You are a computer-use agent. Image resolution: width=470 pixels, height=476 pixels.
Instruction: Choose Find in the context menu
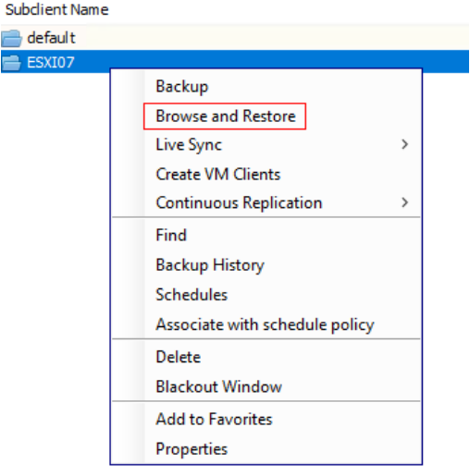pyautogui.click(x=171, y=235)
